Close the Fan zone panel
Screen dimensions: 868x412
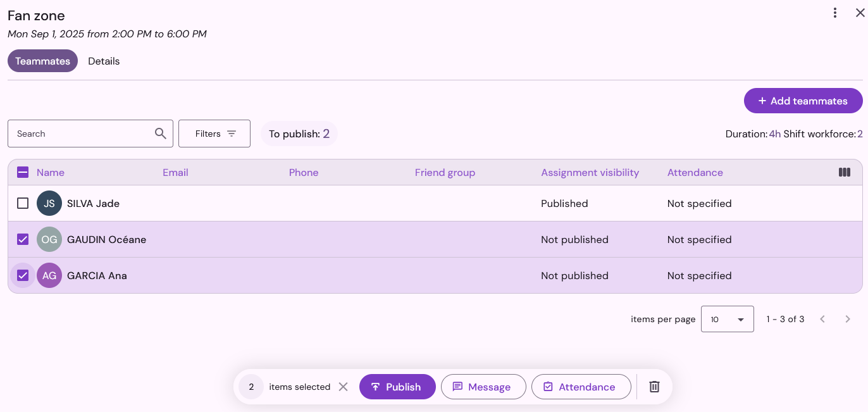(x=860, y=13)
